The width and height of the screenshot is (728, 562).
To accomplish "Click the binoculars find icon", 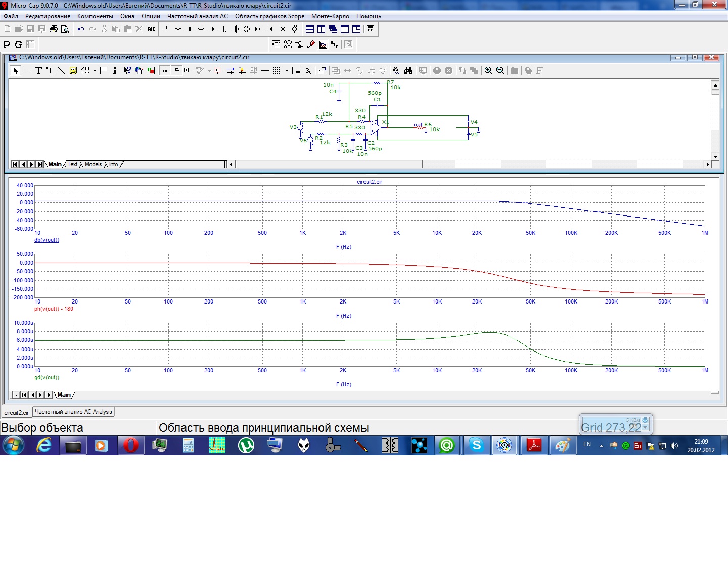I will [408, 71].
